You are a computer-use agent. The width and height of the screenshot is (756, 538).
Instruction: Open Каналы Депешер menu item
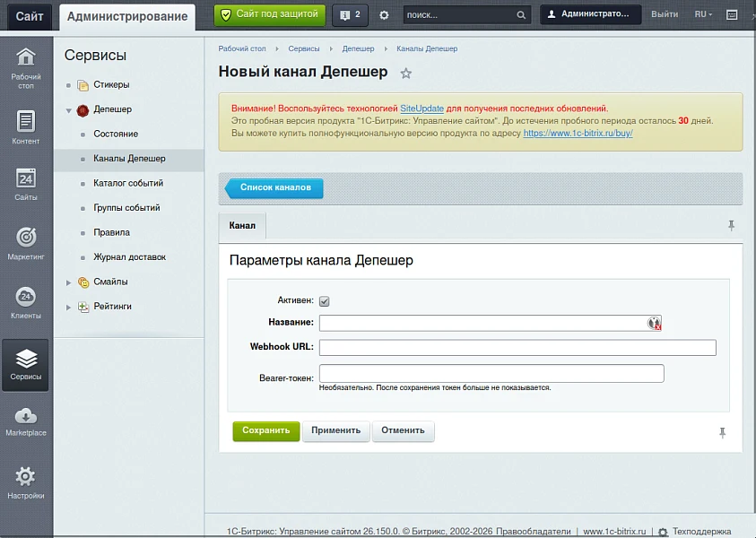[x=129, y=159]
